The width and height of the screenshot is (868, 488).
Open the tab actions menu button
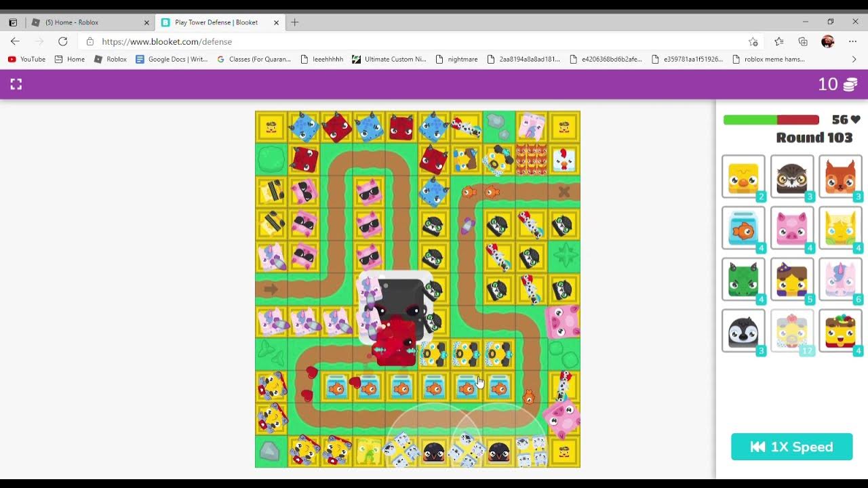pyautogui.click(x=13, y=22)
